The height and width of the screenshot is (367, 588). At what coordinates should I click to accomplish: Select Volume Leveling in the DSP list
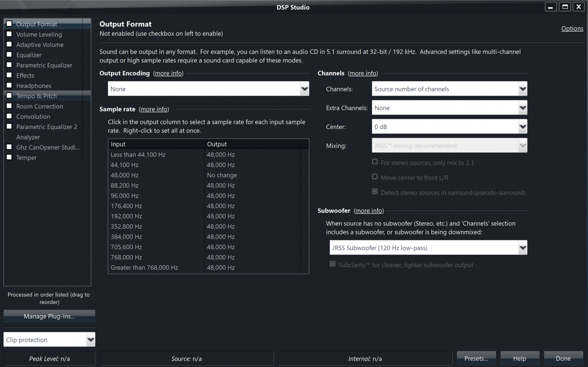coord(39,35)
